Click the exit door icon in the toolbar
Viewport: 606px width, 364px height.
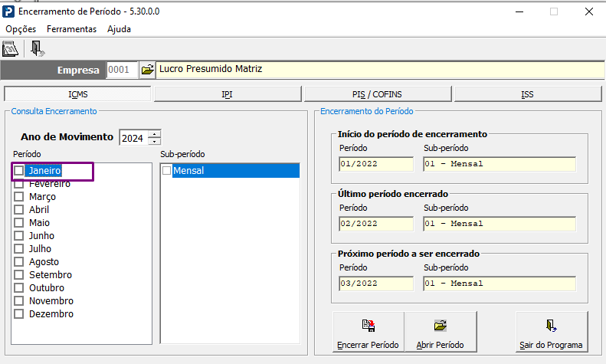(x=37, y=49)
